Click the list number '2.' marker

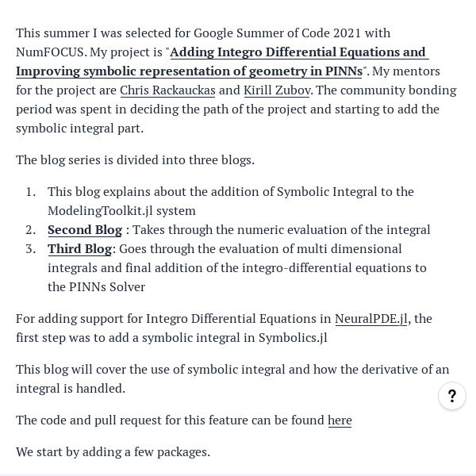[31, 230]
